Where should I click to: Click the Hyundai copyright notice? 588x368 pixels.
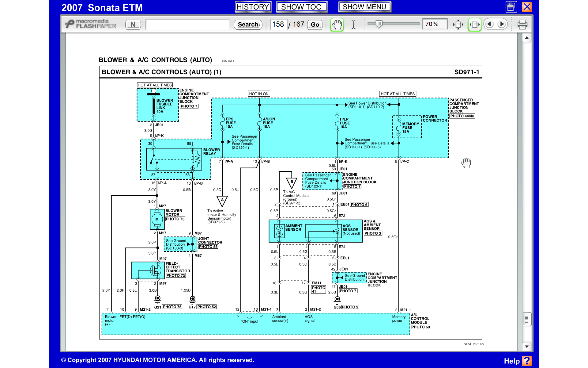pos(158,360)
